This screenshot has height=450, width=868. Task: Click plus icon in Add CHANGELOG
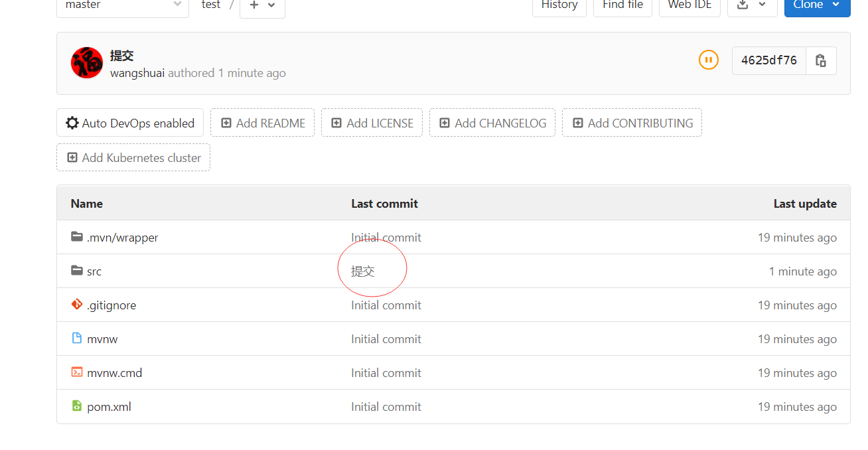[445, 123]
